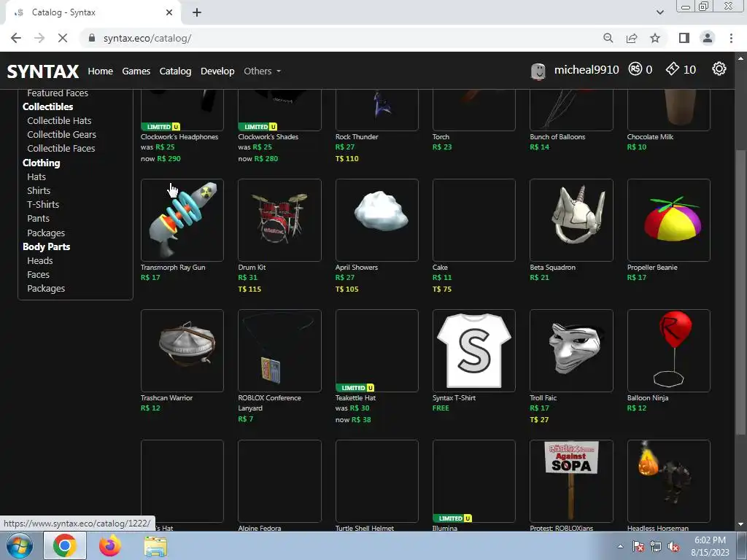This screenshot has height=560, width=747.
Task: Click the SYNTAX logo
Action: coord(43,71)
